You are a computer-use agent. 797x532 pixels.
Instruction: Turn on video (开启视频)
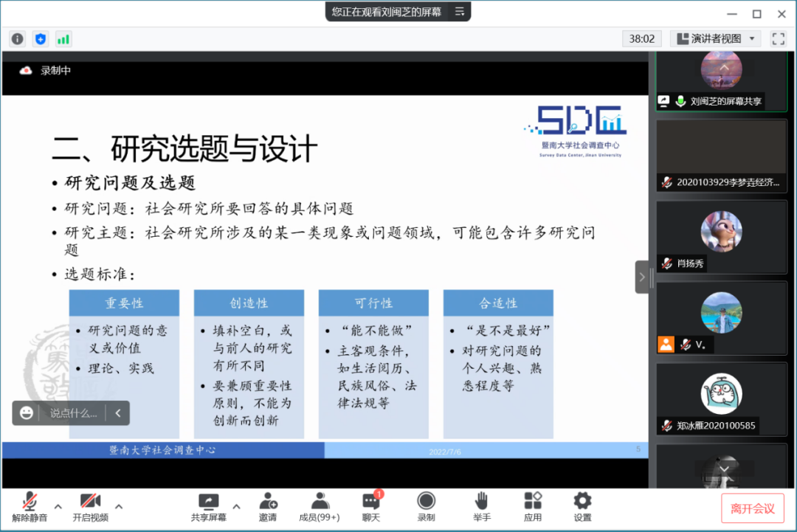point(90,506)
